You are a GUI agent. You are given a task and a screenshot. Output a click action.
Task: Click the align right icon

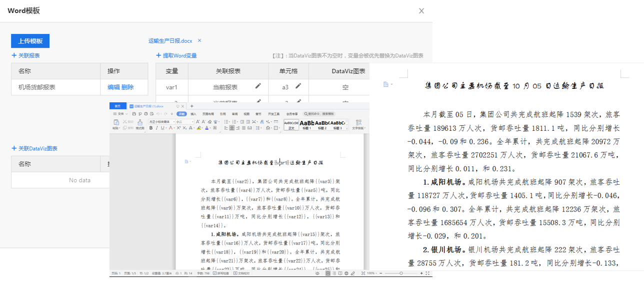237,128
